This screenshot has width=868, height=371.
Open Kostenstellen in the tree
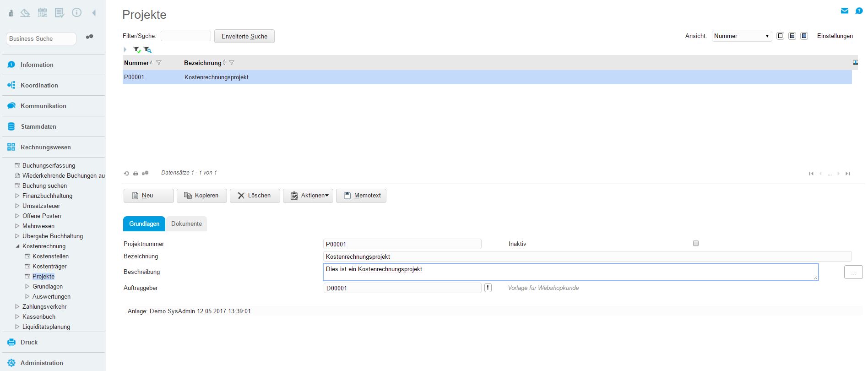tap(50, 256)
